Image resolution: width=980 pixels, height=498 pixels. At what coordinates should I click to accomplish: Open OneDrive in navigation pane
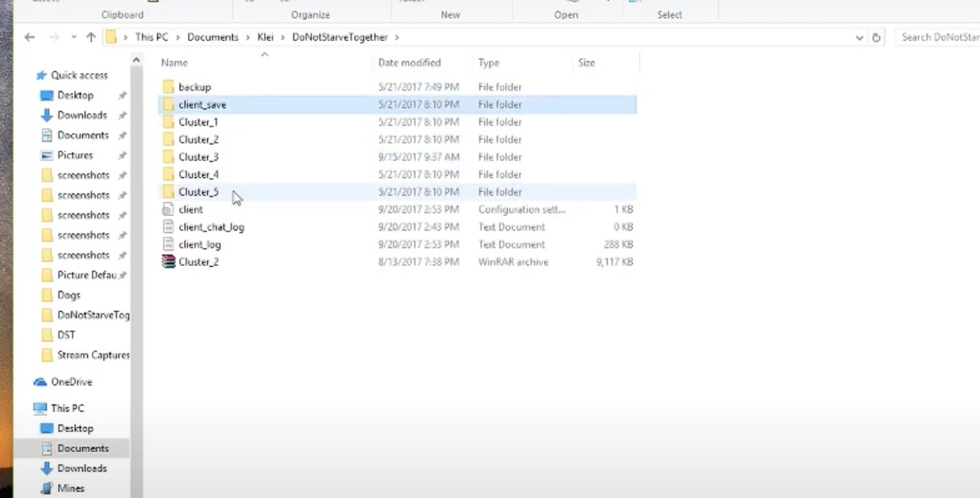(71, 382)
